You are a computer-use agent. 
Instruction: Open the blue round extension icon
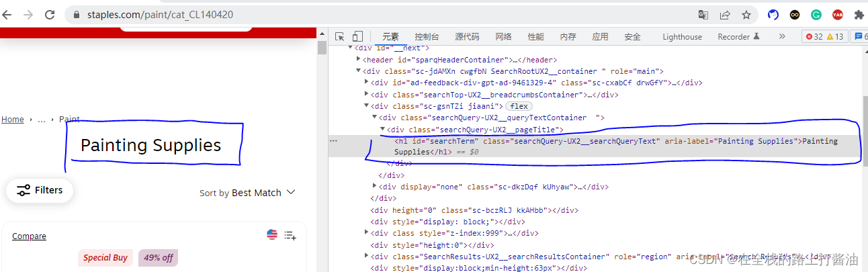[x=773, y=15]
